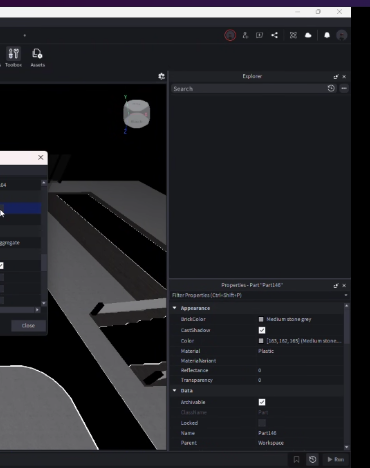Click the Reflectance value field

click(x=300, y=370)
